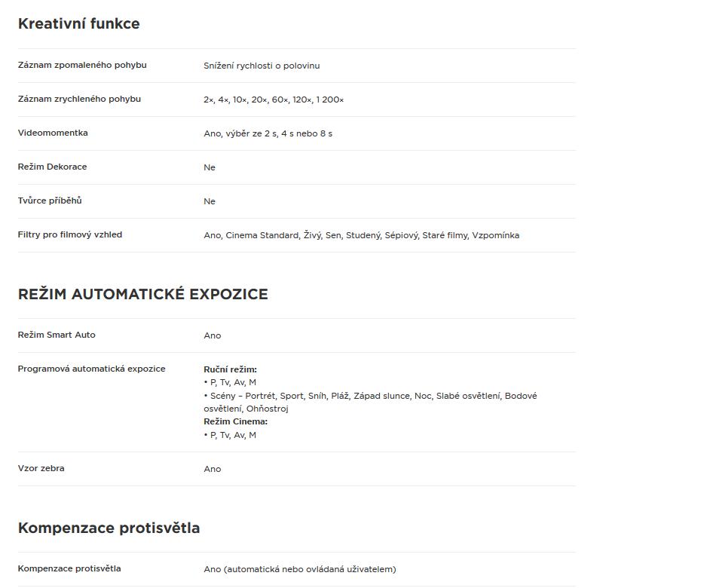This screenshot has height=588, width=716.
Task: Click the 2×, 4×, 10× speed values text
Action: 274,100
